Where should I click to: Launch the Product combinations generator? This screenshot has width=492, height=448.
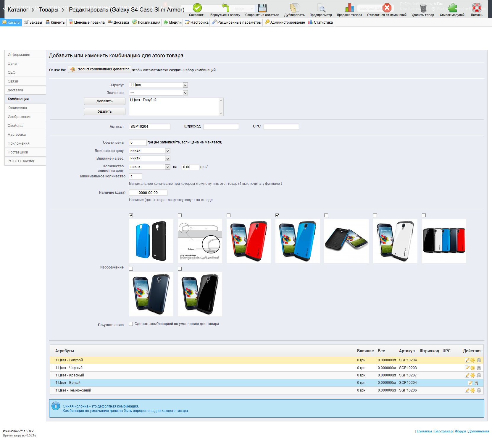[x=100, y=69]
